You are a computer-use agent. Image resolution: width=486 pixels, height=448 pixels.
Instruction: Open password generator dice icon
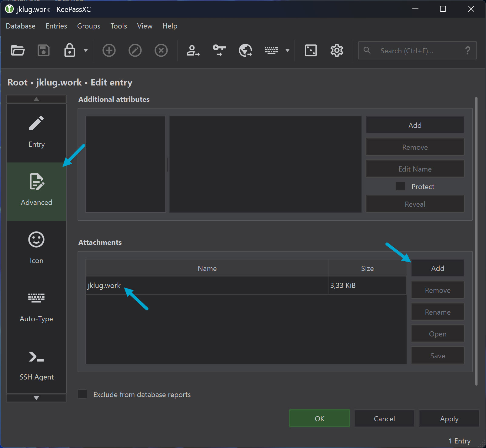click(311, 50)
